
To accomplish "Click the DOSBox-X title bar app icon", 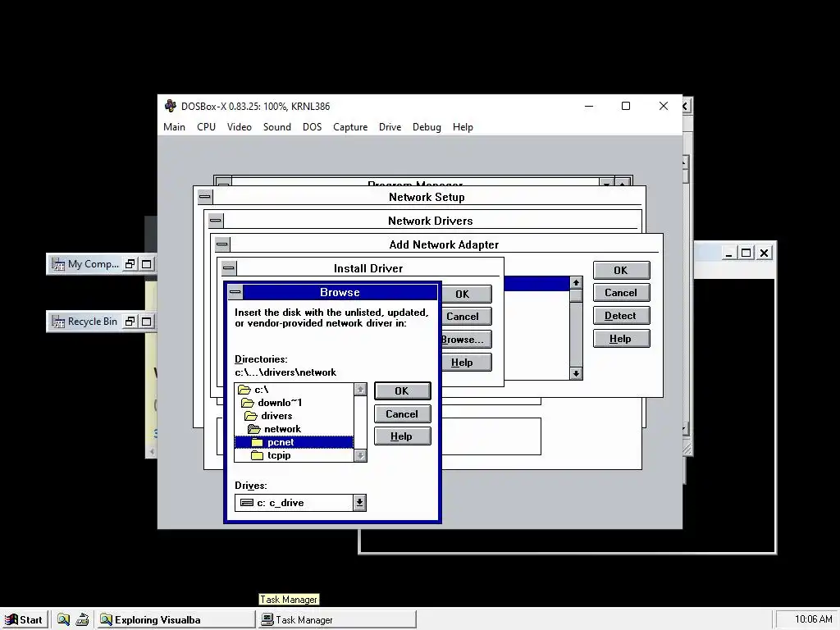I will pyautogui.click(x=171, y=106).
